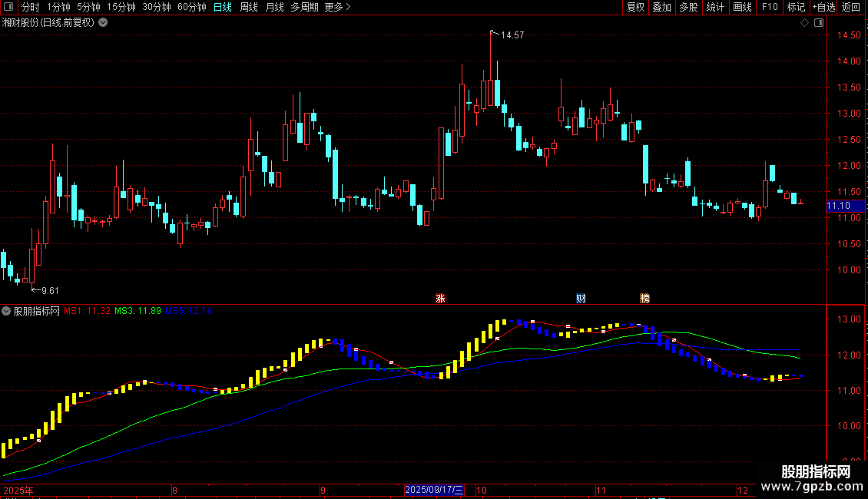The width and height of the screenshot is (868, 499).
Task: Open 多周期 multi-period view
Action: [304, 7]
